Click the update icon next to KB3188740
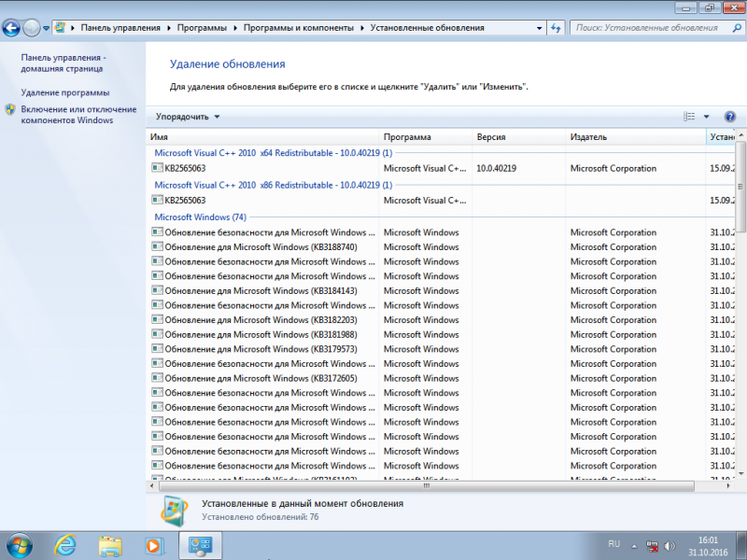 coord(157,246)
